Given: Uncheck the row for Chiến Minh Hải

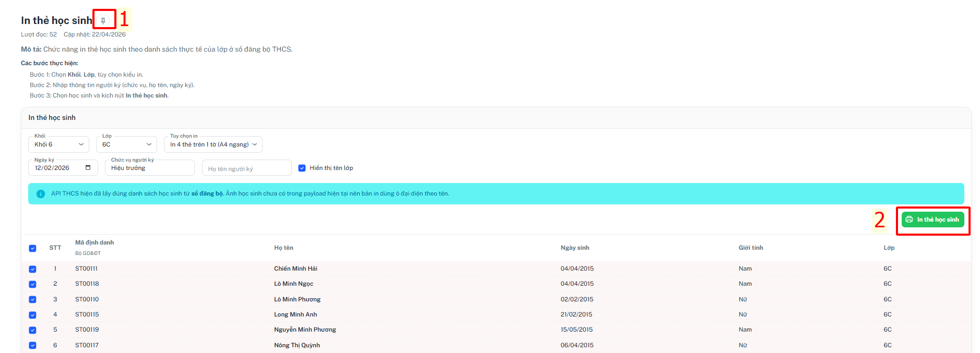Looking at the screenshot, I should 32,269.
